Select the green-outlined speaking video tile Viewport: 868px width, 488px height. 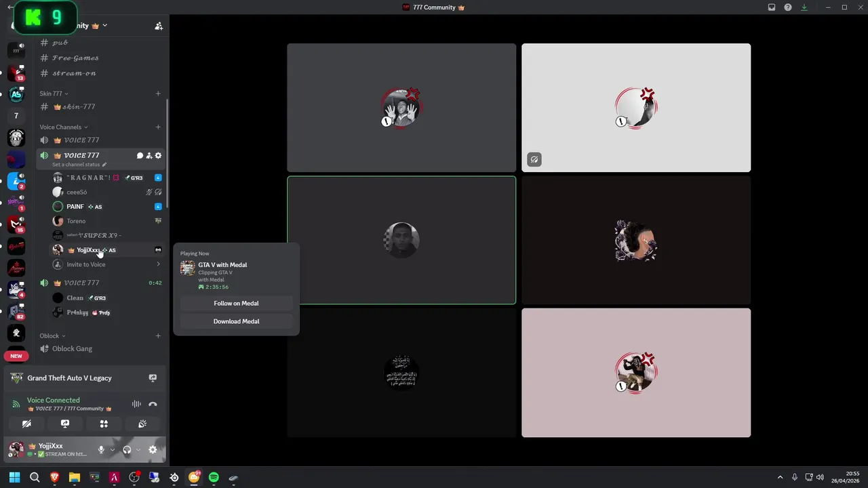[401, 240]
